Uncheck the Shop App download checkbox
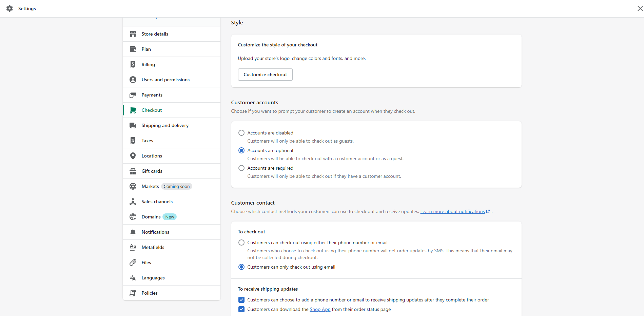Screen dimensions: 644x316 click(241, 309)
